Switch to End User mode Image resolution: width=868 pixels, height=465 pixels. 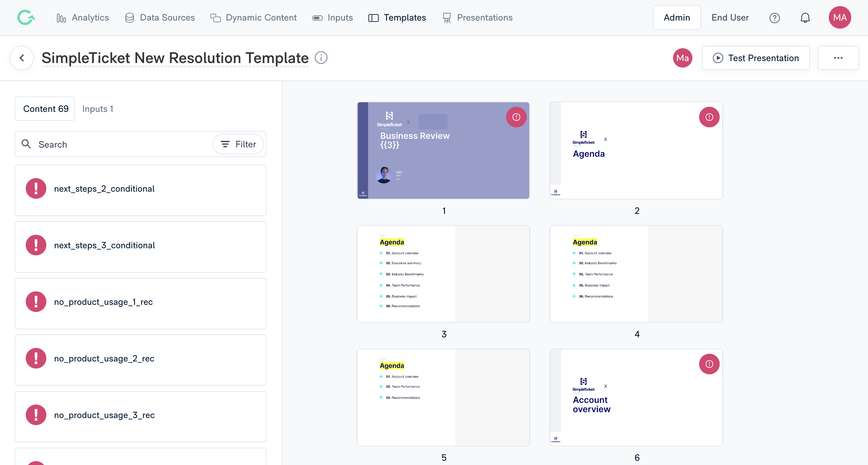730,17
